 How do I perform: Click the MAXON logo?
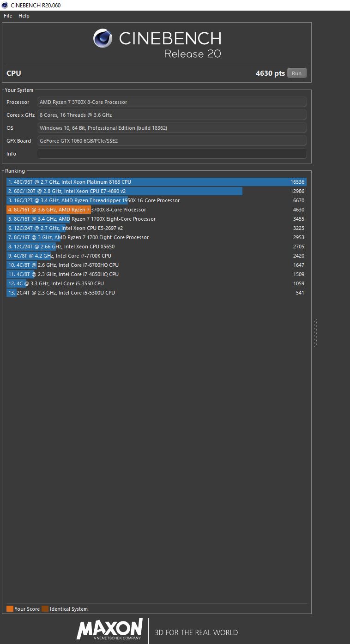(109, 630)
